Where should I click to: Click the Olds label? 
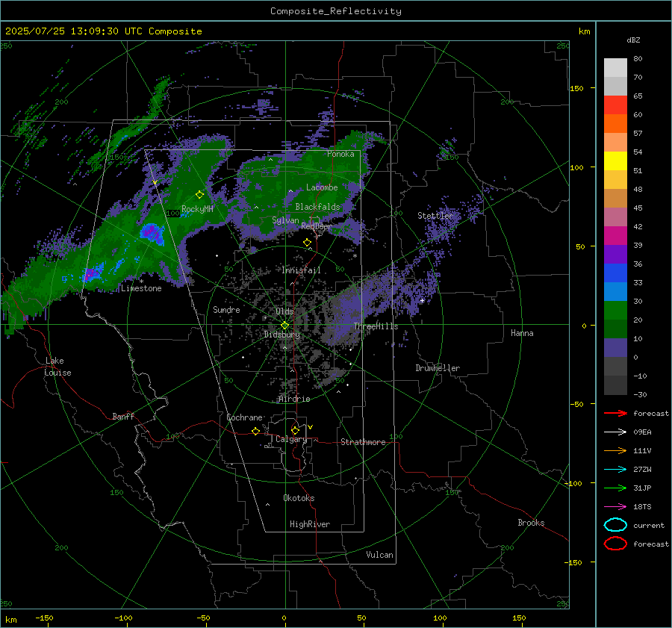284,311
